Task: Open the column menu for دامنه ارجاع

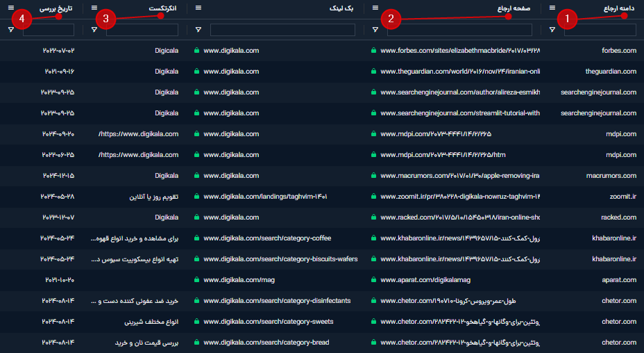Action: [552, 8]
